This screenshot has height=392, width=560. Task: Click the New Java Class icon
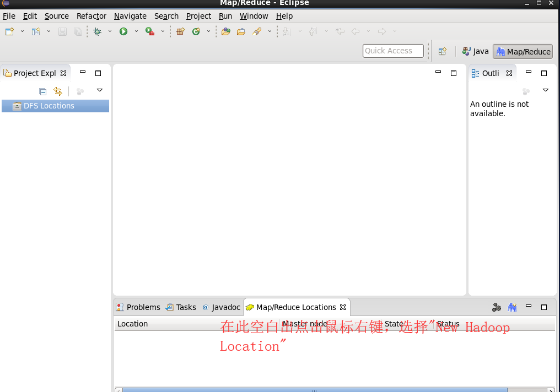click(x=196, y=32)
